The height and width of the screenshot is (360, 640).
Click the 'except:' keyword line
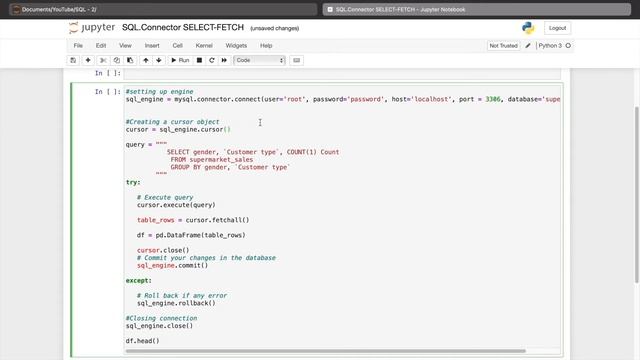pyautogui.click(x=139, y=280)
